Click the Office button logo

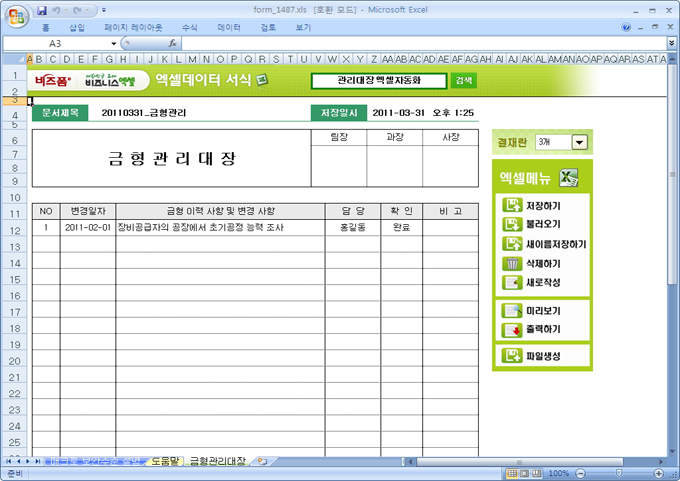[x=16, y=16]
